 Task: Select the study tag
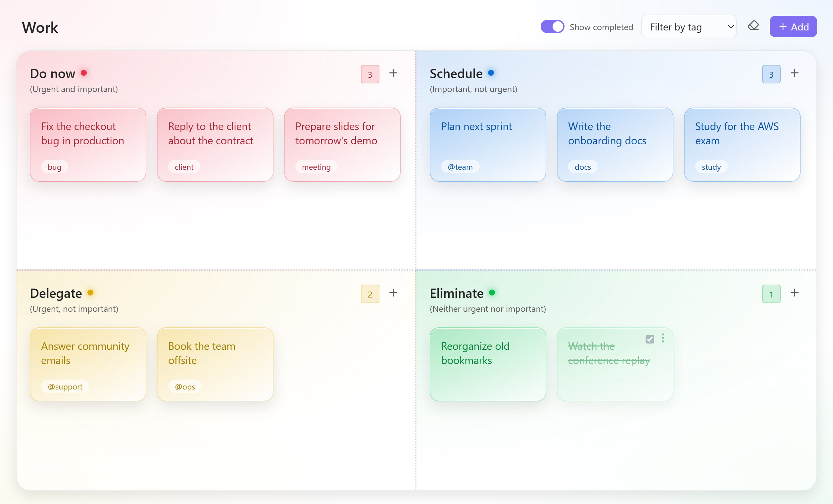pyautogui.click(x=711, y=167)
